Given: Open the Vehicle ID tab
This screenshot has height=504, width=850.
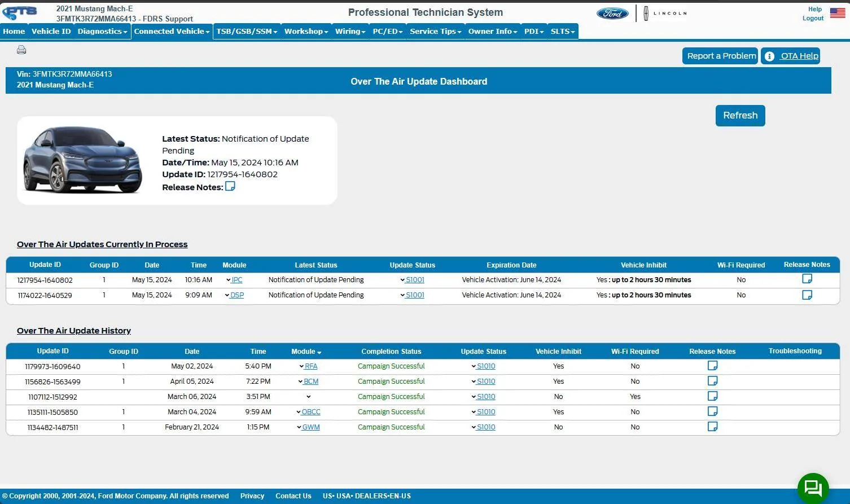Looking at the screenshot, I should click(51, 32).
